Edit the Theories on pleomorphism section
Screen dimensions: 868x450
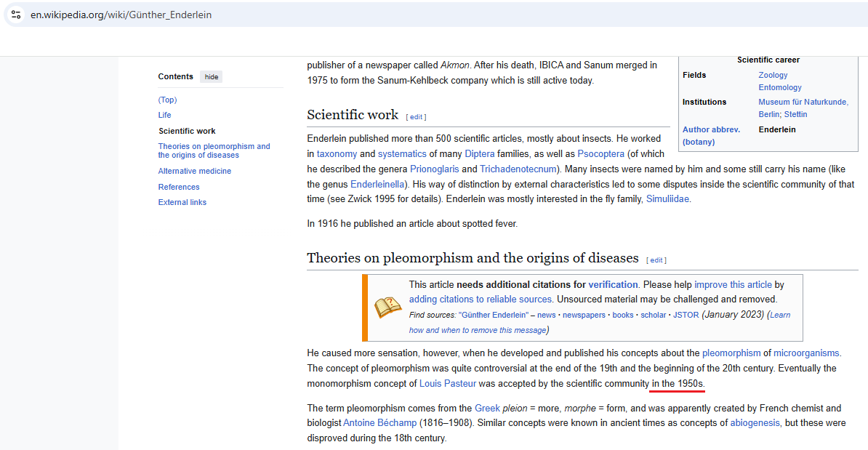pyautogui.click(x=656, y=260)
